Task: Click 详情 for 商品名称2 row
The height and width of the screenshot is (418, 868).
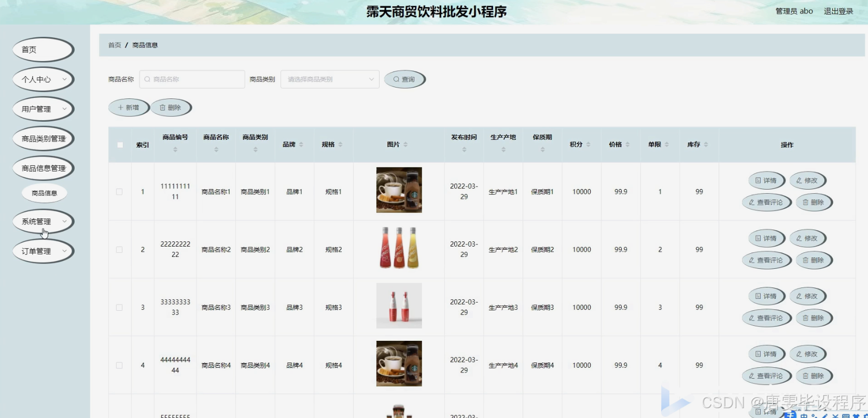Action: point(766,239)
